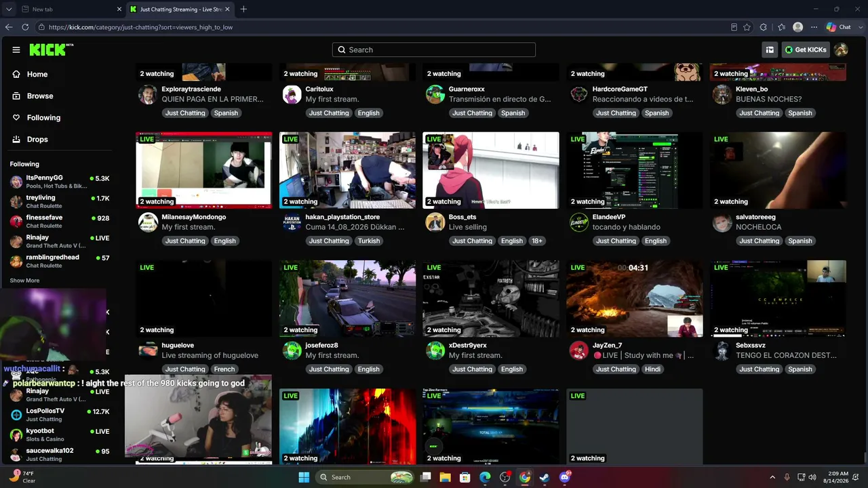Open Discord from the taskbar
Image resolution: width=868 pixels, height=488 pixels.
(x=565, y=477)
